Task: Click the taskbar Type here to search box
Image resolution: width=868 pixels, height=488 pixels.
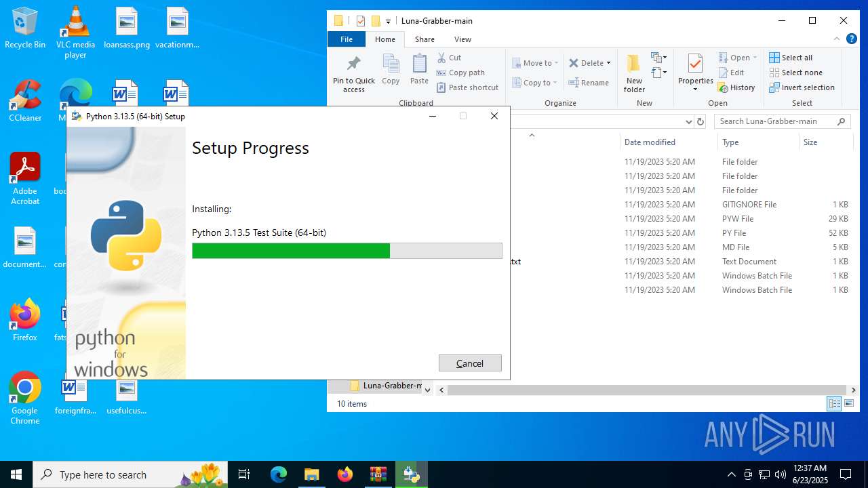Action: pos(132,474)
